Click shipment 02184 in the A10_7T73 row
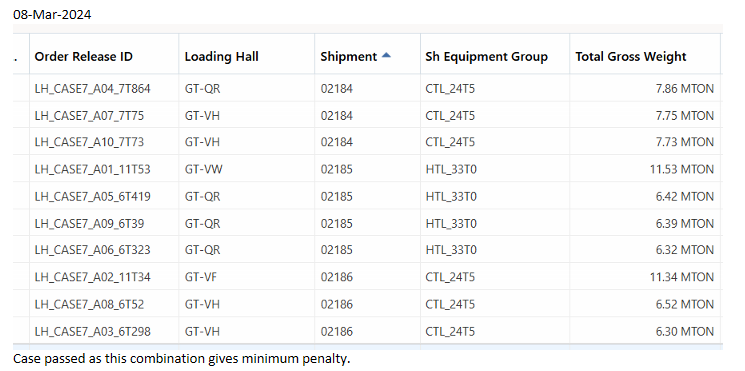Viewport: 745px width, 371px height. point(336,142)
